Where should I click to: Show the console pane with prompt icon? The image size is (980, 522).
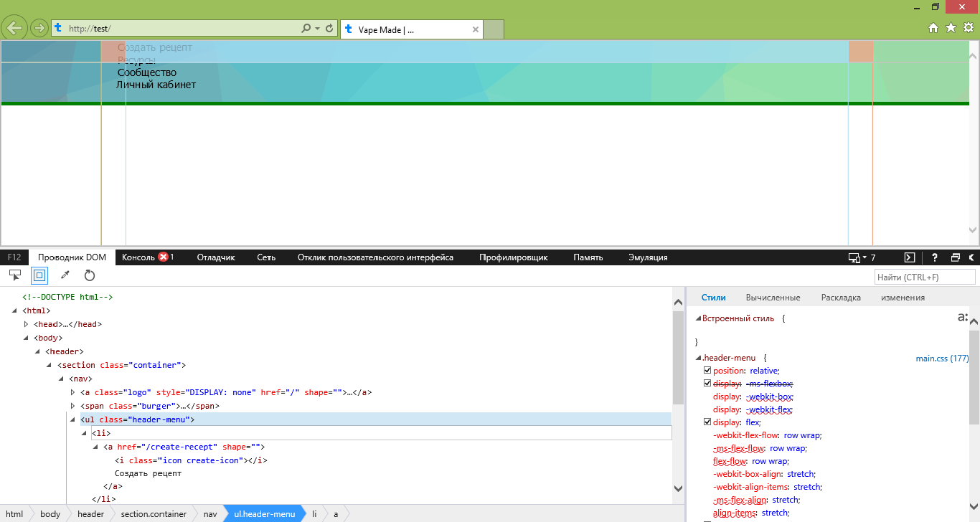[x=909, y=257]
